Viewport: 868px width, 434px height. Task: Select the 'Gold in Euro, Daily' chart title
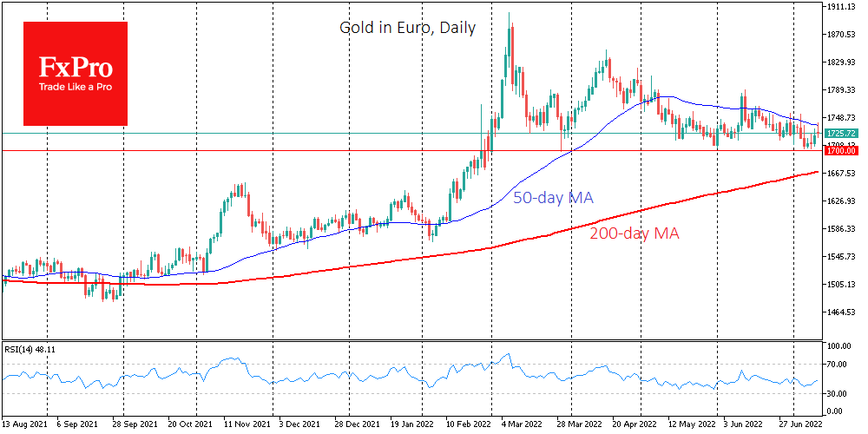[x=407, y=28]
